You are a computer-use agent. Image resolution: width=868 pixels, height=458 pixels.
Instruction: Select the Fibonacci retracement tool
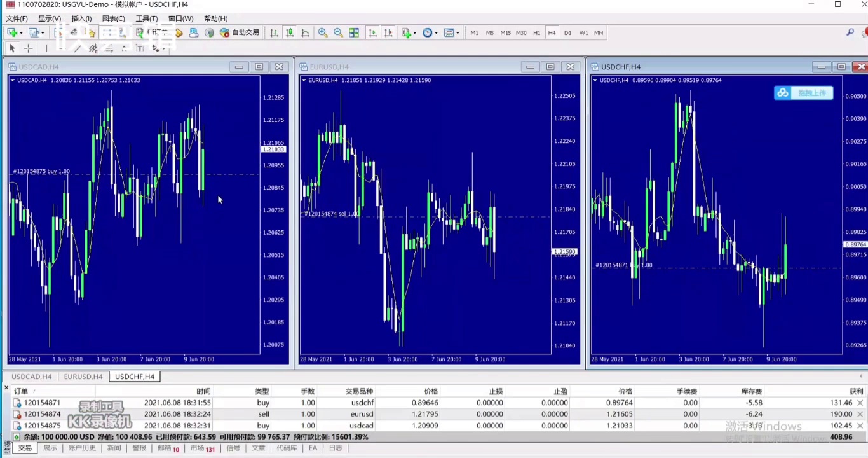tap(109, 48)
